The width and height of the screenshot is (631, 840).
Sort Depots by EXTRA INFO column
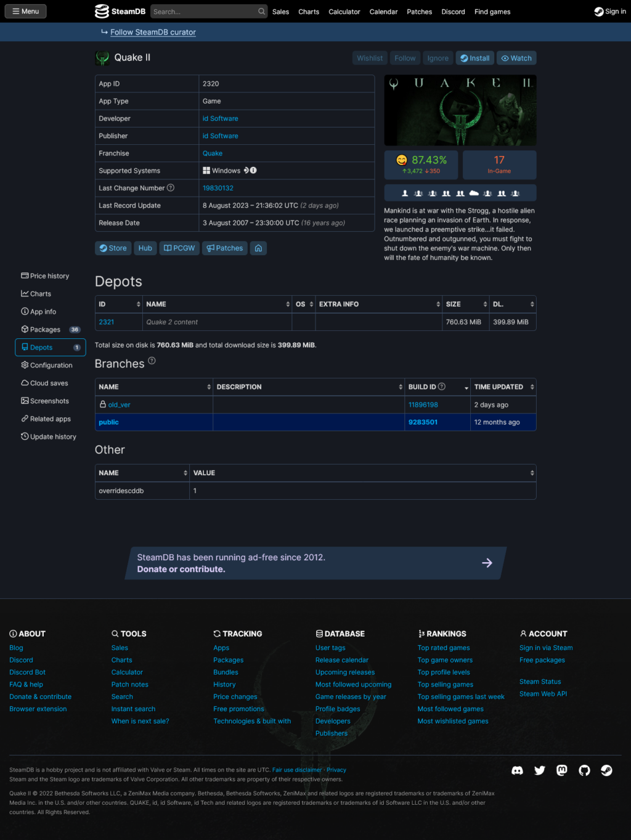click(x=379, y=304)
